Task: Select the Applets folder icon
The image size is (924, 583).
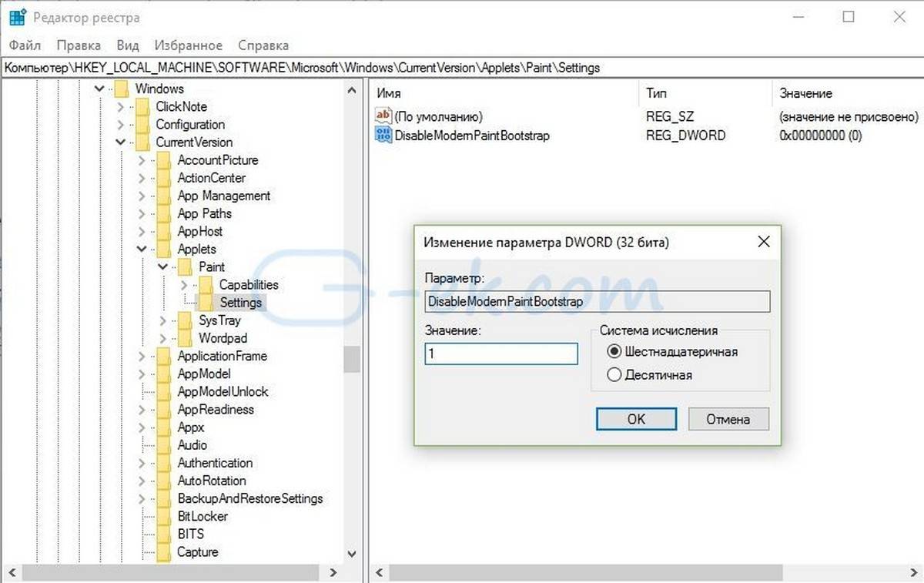Action: tap(164, 249)
